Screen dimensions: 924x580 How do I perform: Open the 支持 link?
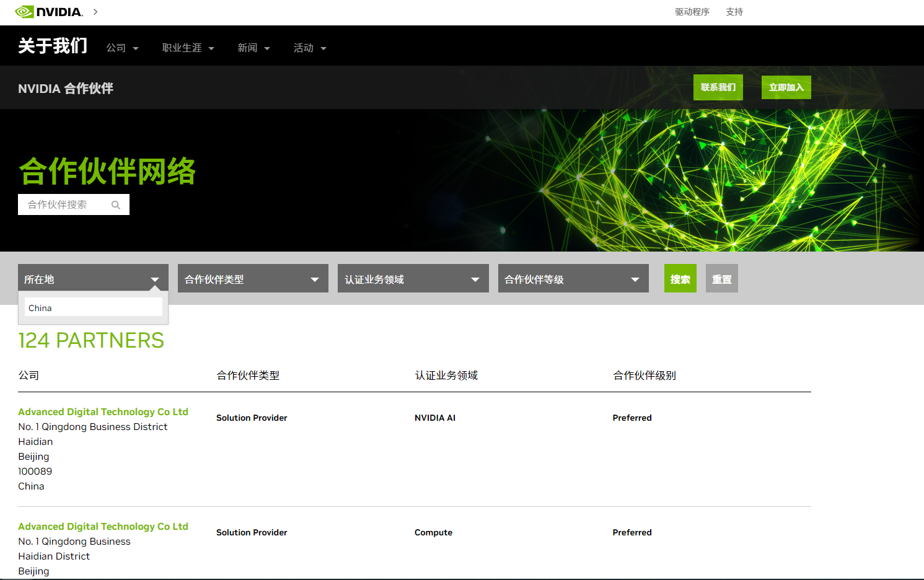(734, 12)
